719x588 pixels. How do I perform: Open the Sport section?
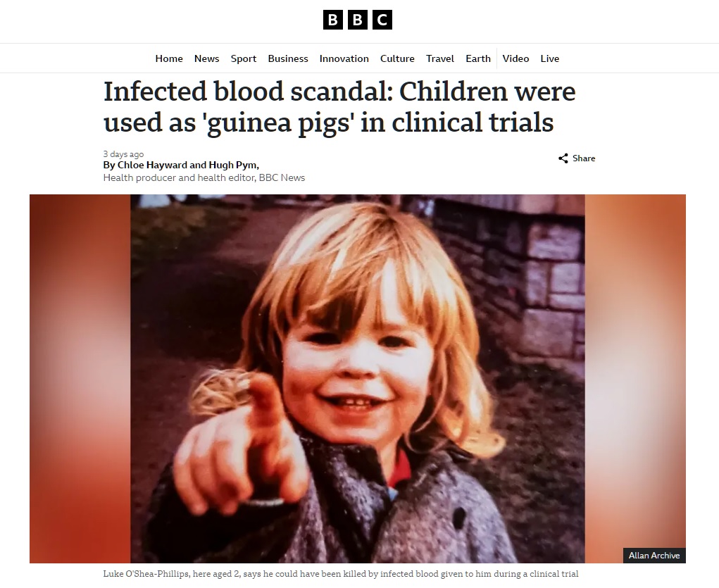coord(244,58)
